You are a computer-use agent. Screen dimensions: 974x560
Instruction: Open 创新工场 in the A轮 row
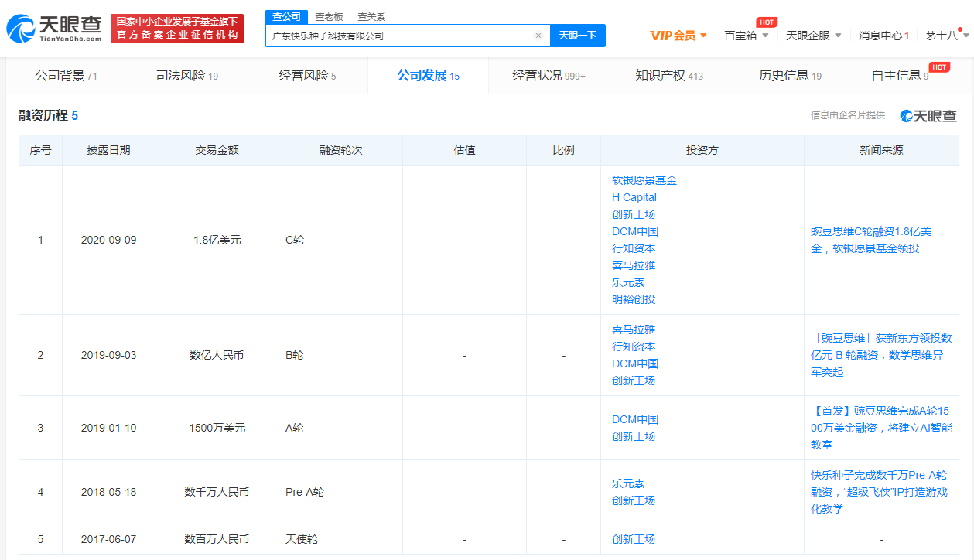pyautogui.click(x=634, y=436)
